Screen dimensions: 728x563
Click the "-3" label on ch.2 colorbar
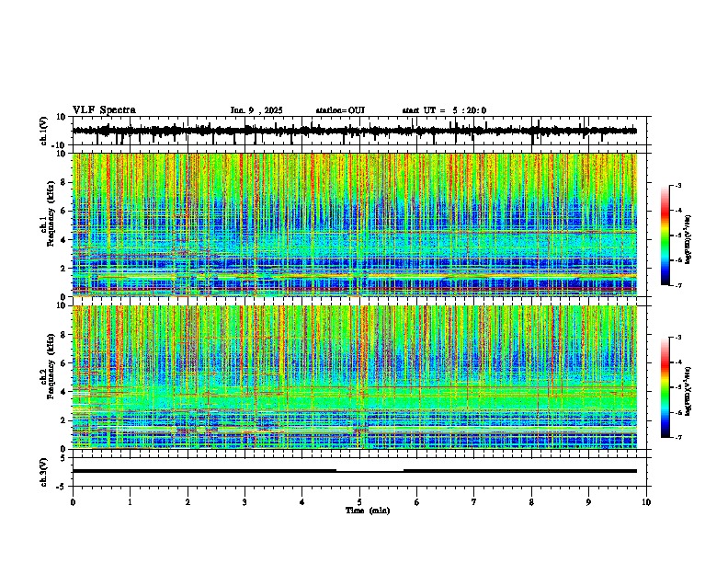click(x=678, y=338)
